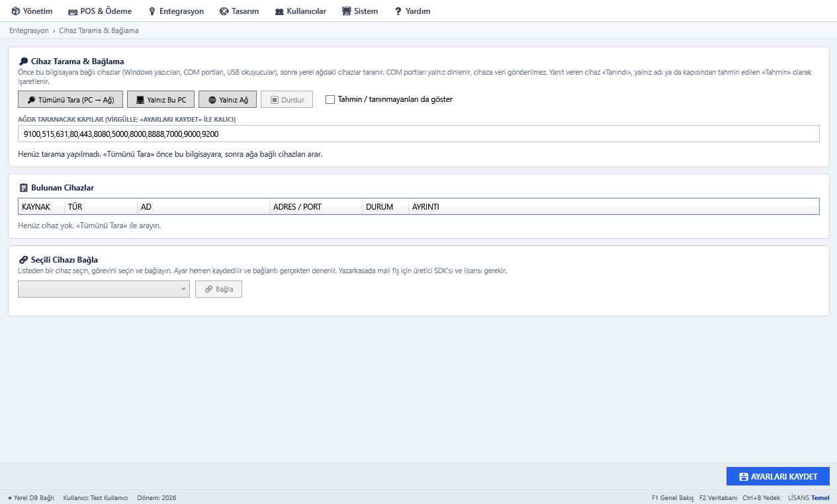Open the Entegrasyon menu
The height and width of the screenshot is (504, 837).
click(x=176, y=11)
